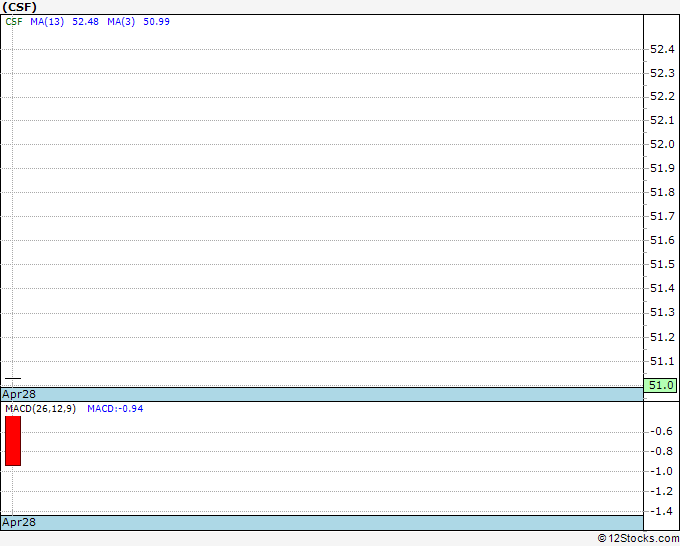Screen dimensions: 680x546
Task: Click the -1.0 MACD axis label
Action: pos(661,471)
